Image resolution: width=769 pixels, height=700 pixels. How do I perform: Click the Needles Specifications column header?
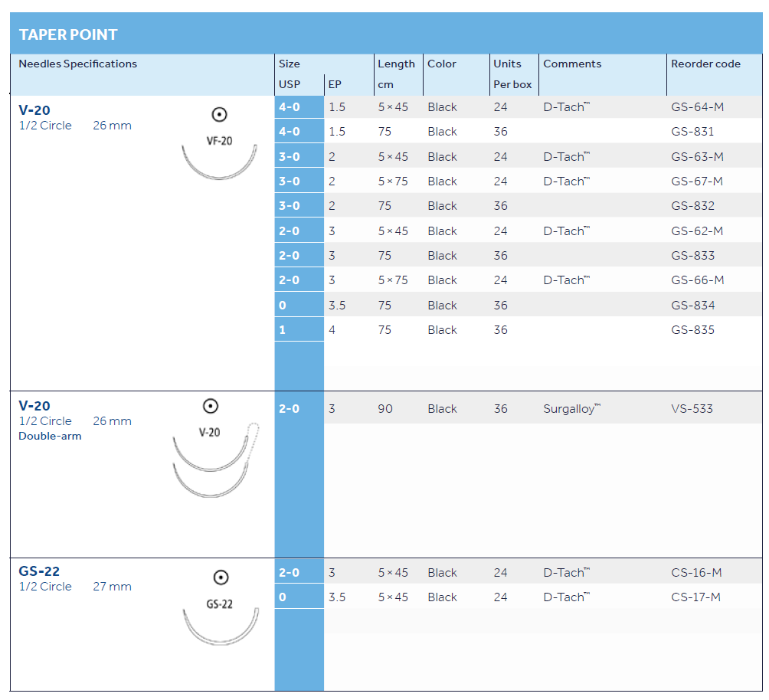click(x=77, y=64)
